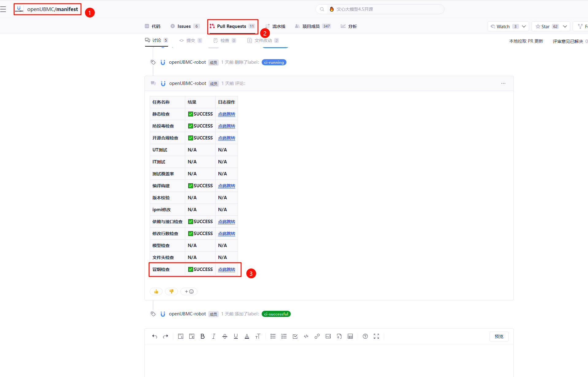This screenshot has width=588, height=377.
Task: Toggle bold formatting in comment editor
Action: coord(203,337)
